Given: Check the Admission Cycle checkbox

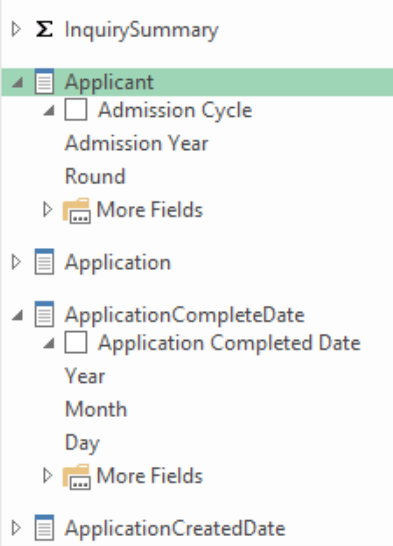Looking at the screenshot, I should click(76, 110).
